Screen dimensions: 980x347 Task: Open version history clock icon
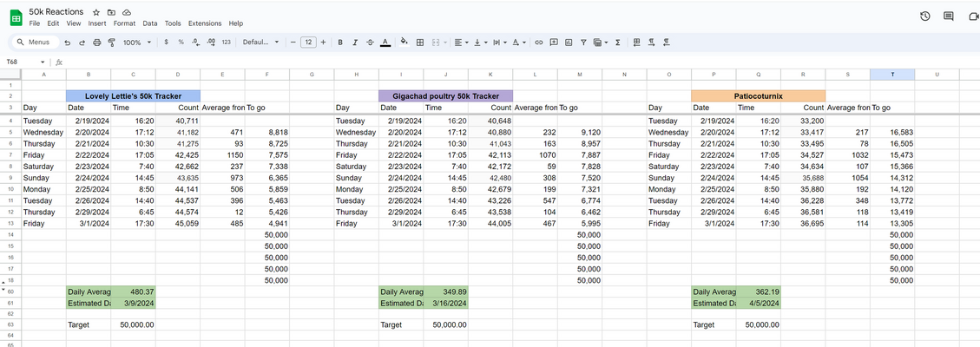[925, 16]
